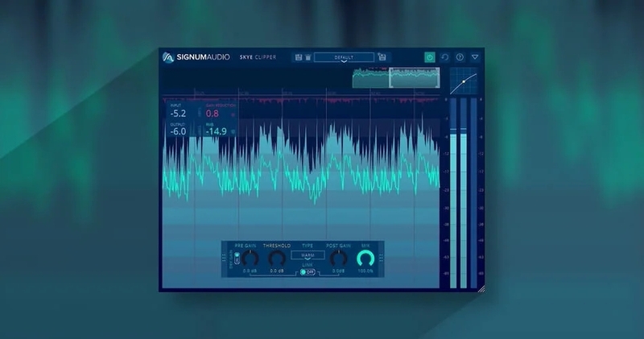
Task: Click the Signum Audio logo
Action: [x=196, y=57]
